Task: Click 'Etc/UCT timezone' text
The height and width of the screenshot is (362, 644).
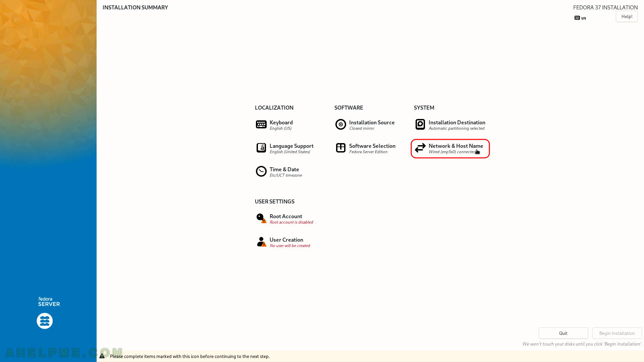Action: [286, 175]
